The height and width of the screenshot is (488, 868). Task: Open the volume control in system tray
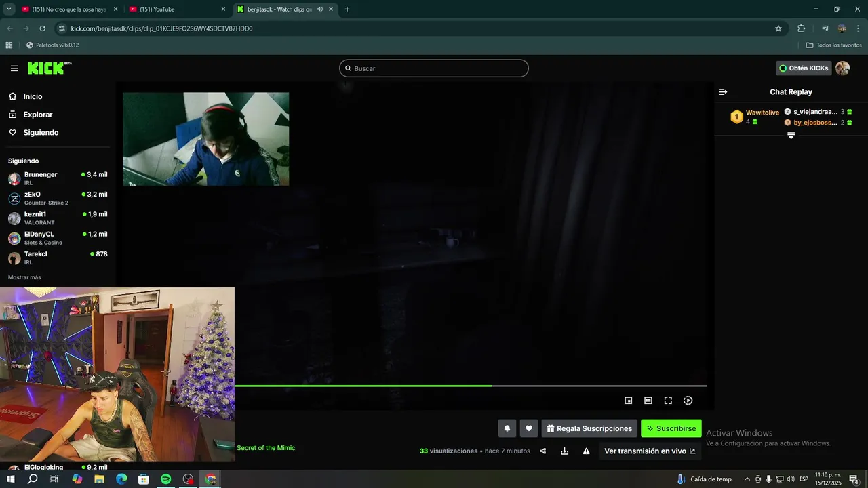pos(791,479)
